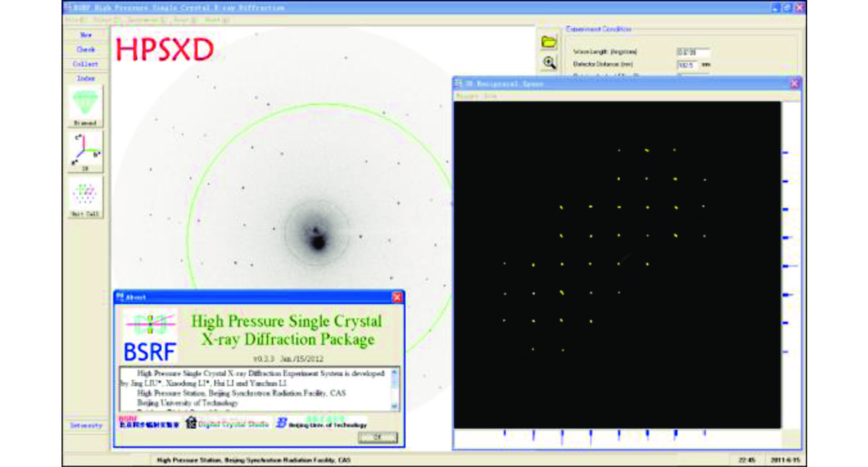The width and height of the screenshot is (868, 467).
Task: Activate the magnifier zoom tool
Action: click(549, 62)
